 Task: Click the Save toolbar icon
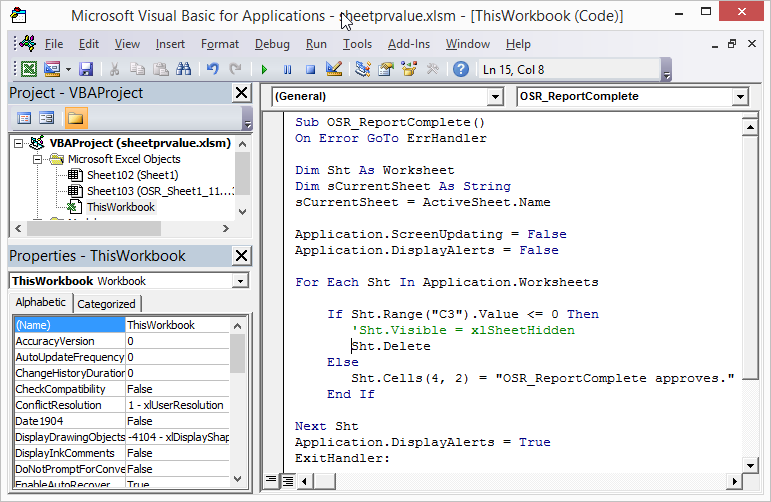click(x=86, y=69)
